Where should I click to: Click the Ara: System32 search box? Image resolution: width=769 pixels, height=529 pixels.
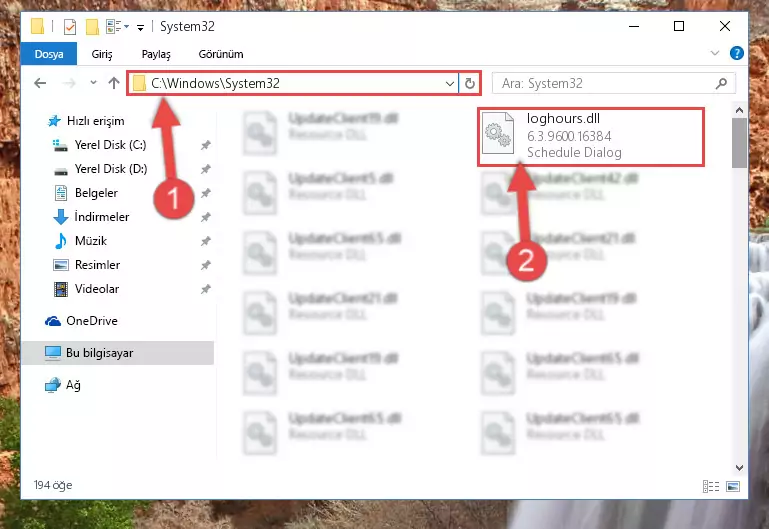click(614, 83)
